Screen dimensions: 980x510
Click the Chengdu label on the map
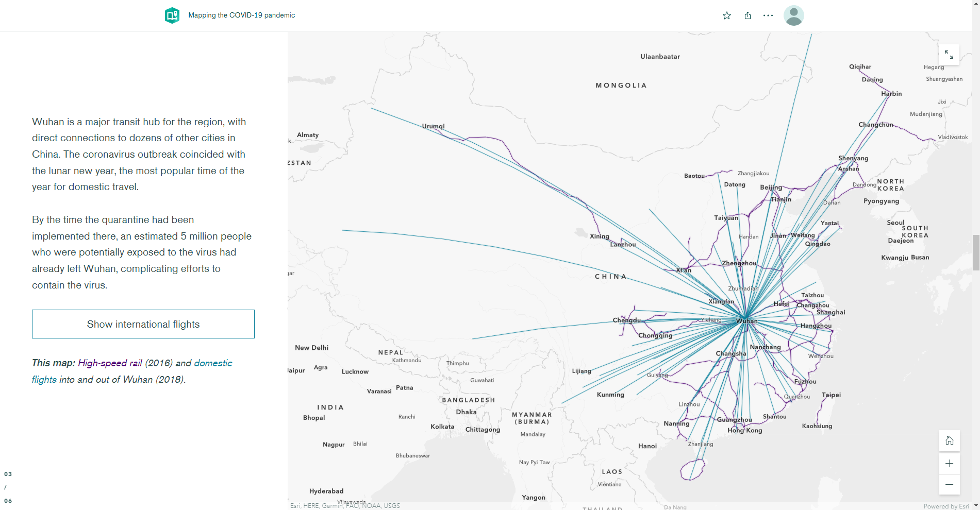pyautogui.click(x=627, y=320)
